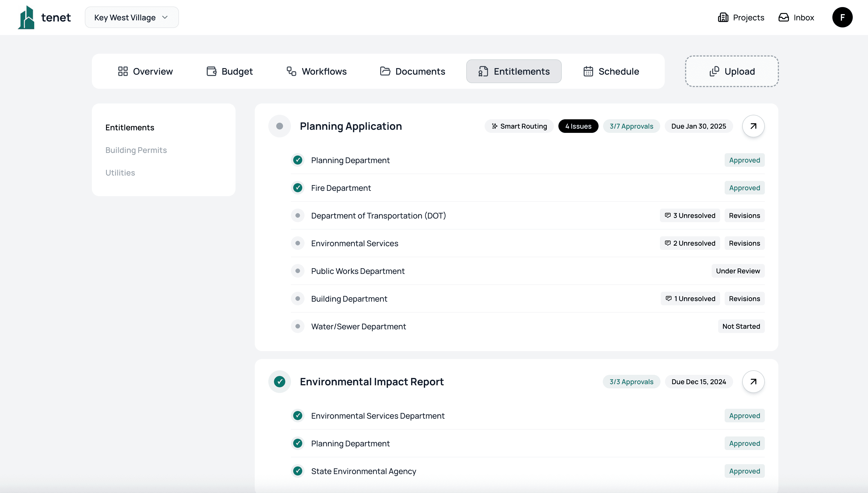This screenshot has height=493, width=868.
Task: Open the F user avatar menu
Action: coord(843,17)
